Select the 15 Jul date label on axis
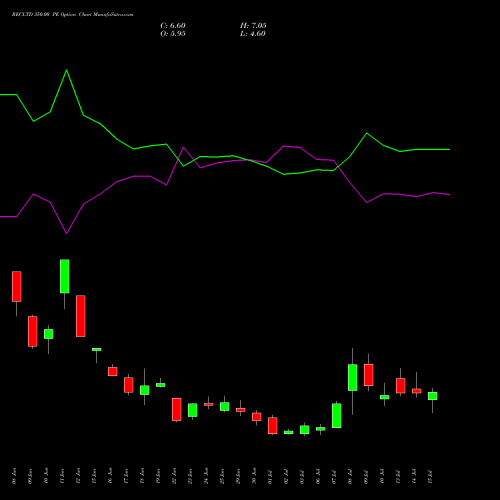The height and width of the screenshot is (500, 500). 430,476
